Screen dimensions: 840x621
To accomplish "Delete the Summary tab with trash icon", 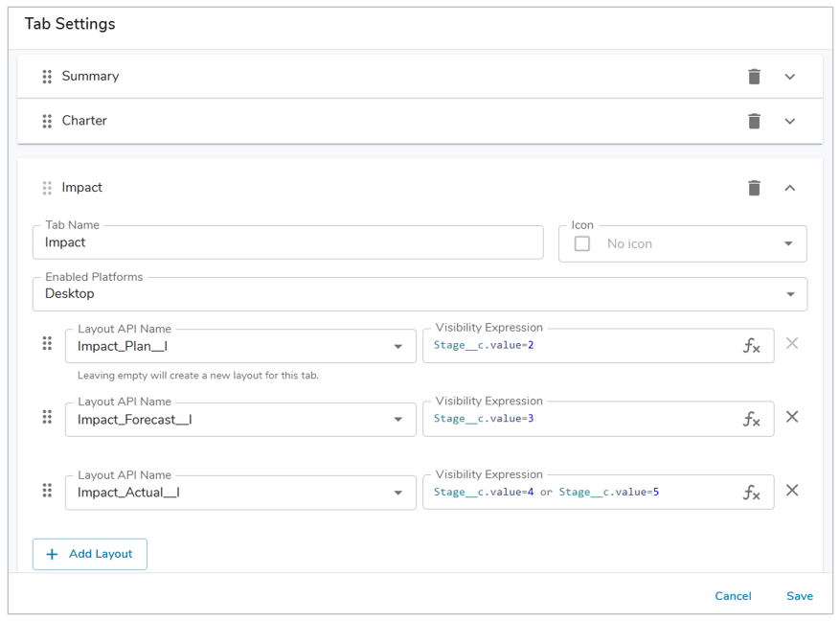I will [x=754, y=77].
